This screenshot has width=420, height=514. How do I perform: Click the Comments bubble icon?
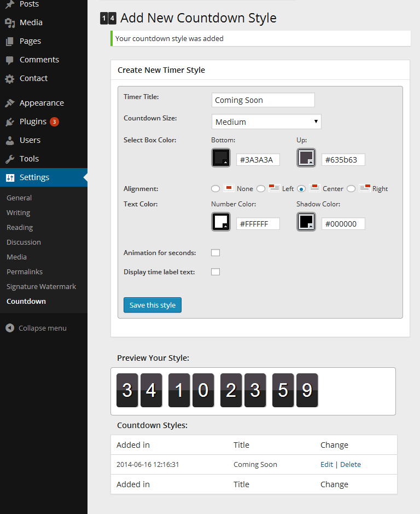10,60
